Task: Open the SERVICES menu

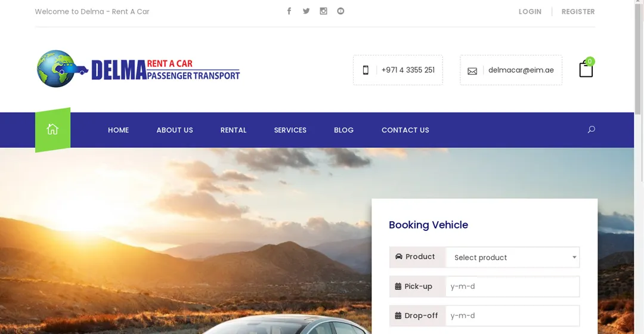Action: pos(290,130)
